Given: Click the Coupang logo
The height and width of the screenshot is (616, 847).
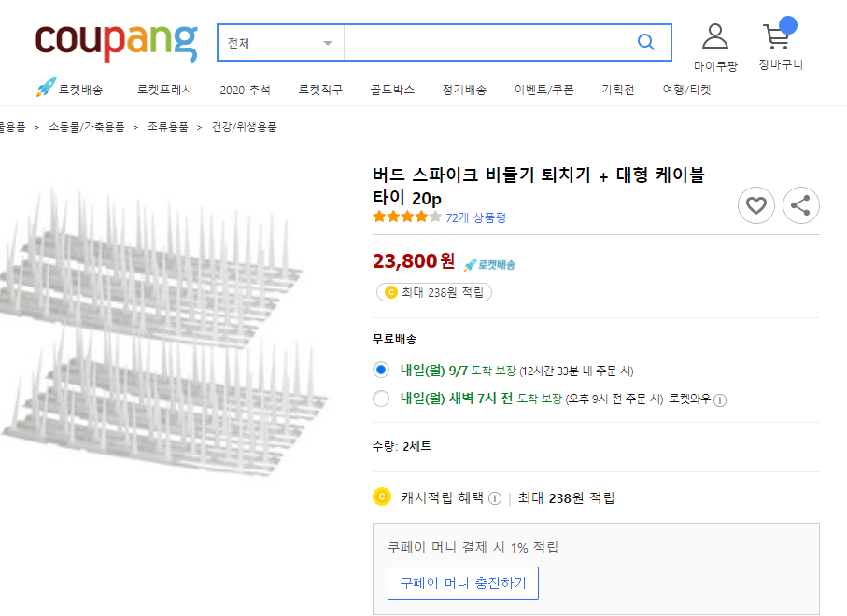Looking at the screenshot, I should coord(117,42).
